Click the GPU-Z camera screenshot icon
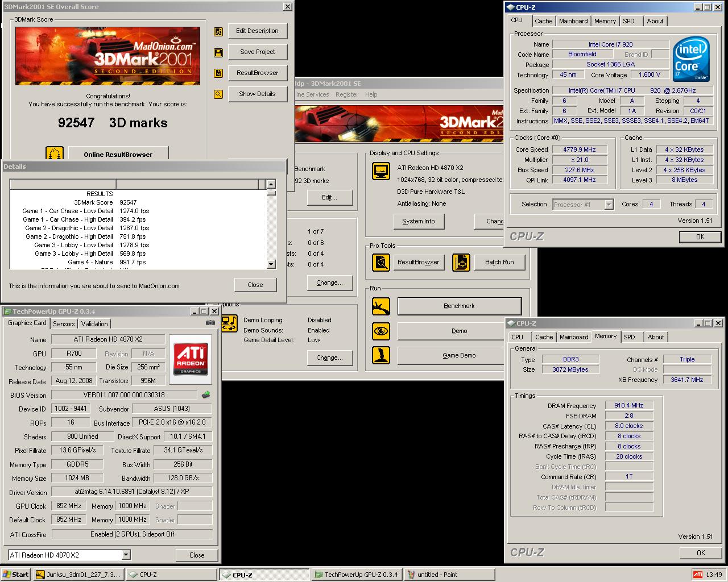Image resolution: width=728 pixels, height=582 pixels. (210, 323)
